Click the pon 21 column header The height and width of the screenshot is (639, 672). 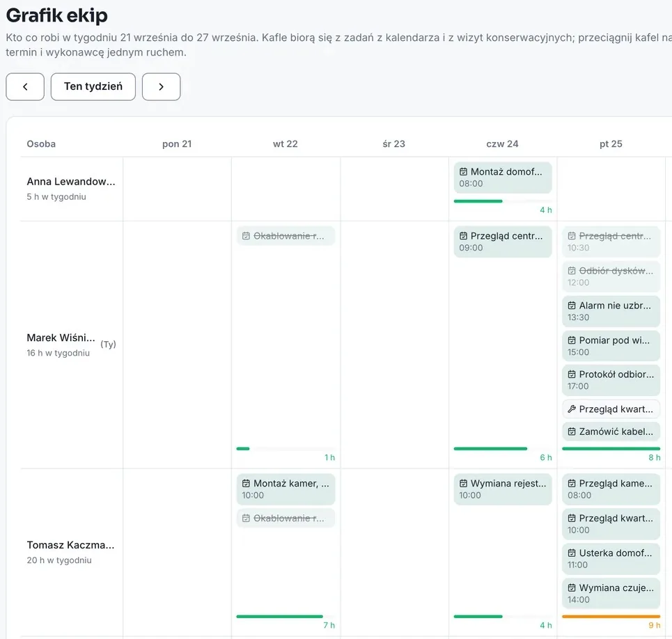[x=177, y=144]
